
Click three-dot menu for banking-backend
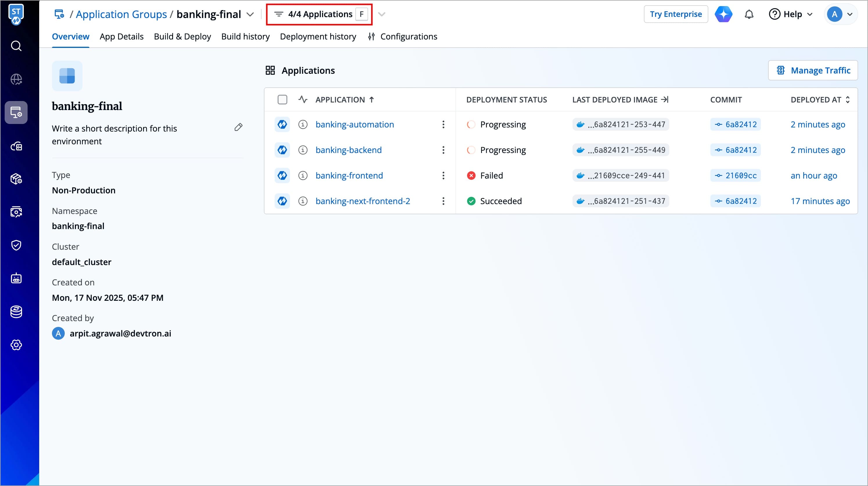coord(443,150)
